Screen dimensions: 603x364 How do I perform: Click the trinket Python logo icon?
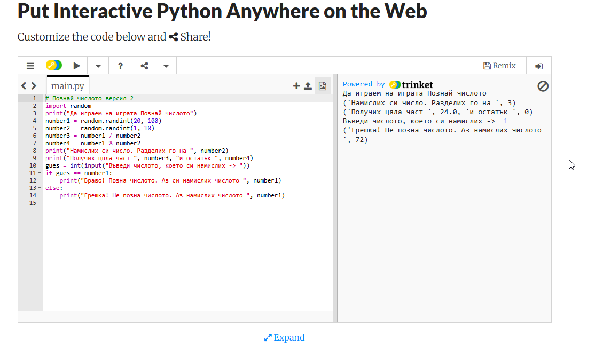click(x=54, y=65)
